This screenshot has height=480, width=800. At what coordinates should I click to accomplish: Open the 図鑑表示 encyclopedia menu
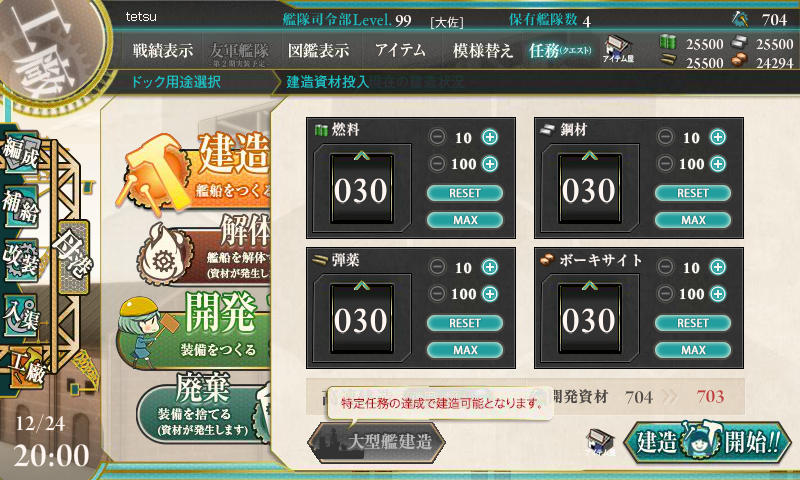[x=318, y=50]
